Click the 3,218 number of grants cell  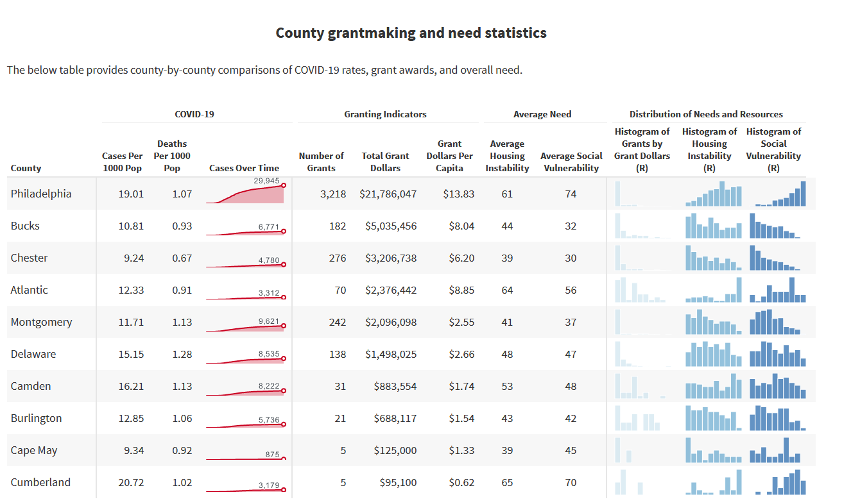[333, 194]
